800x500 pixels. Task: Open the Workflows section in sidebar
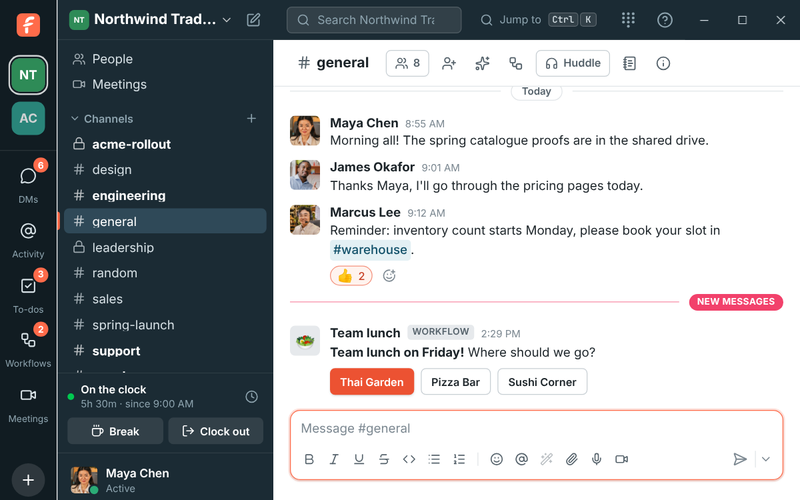[28, 346]
